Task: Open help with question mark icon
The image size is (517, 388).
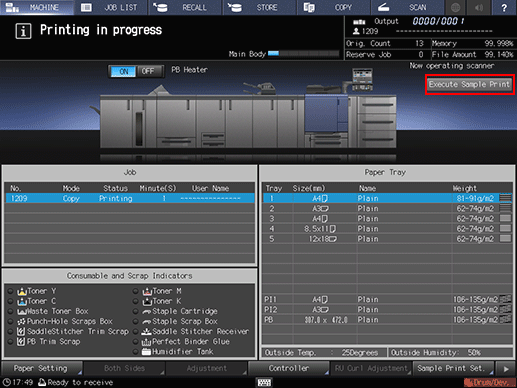Action: (x=504, y=7)
